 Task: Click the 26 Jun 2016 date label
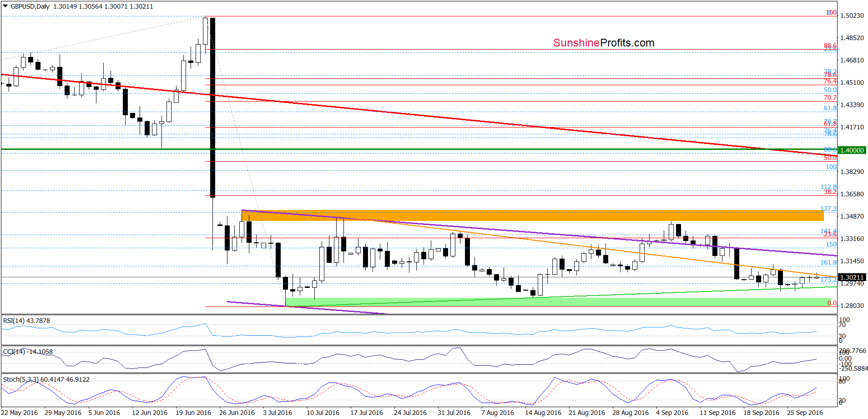pyautogui.click(x=237, y=413)
